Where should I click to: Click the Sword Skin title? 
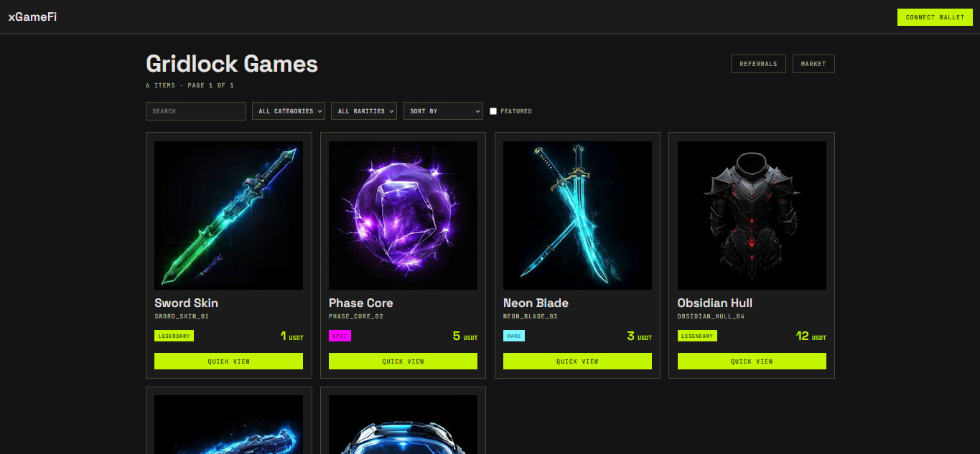coord(186,303)
